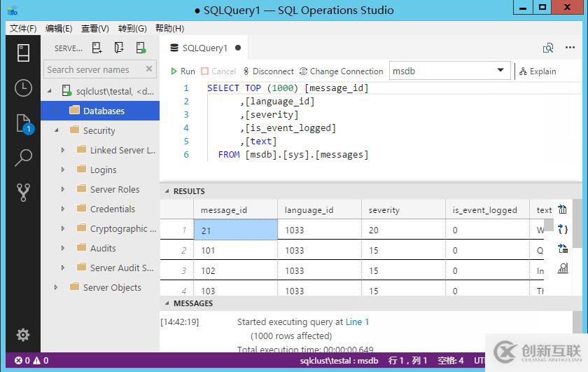The height and width of the screenshot is (372, 588).
Task: Click Save as Excel results icon
Action: 563,249
